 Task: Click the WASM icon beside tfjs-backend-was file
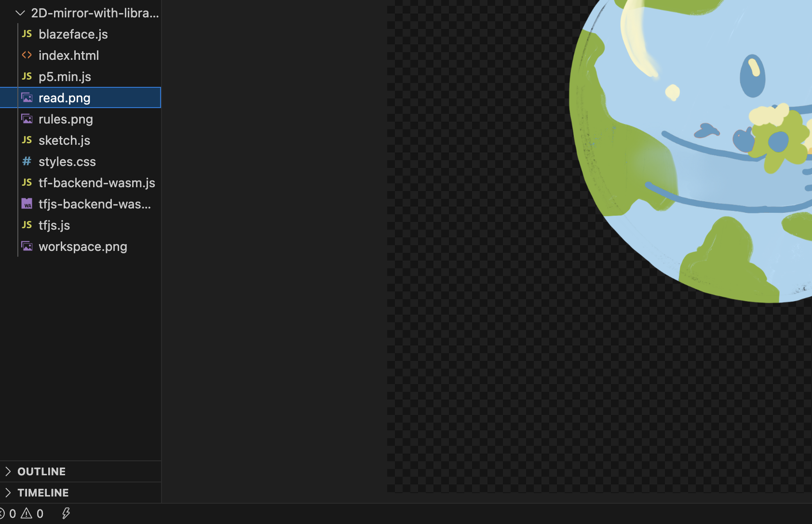tap(27, 204)
